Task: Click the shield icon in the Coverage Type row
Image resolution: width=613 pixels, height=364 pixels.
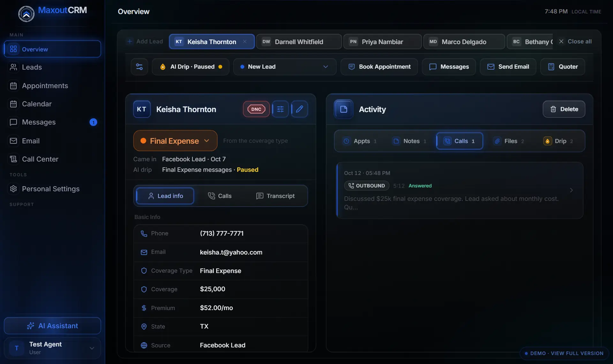Action: coord(144,271)
